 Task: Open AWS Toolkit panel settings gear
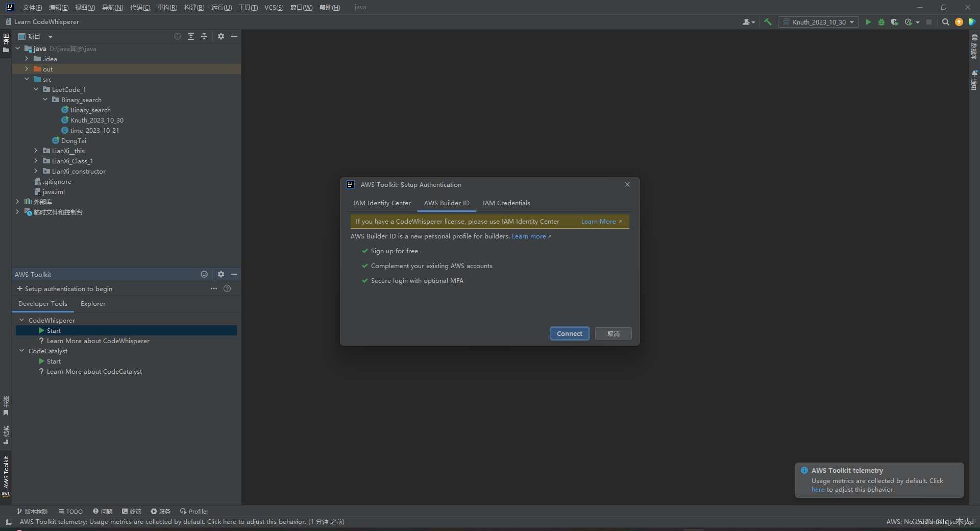click(221, 274)
